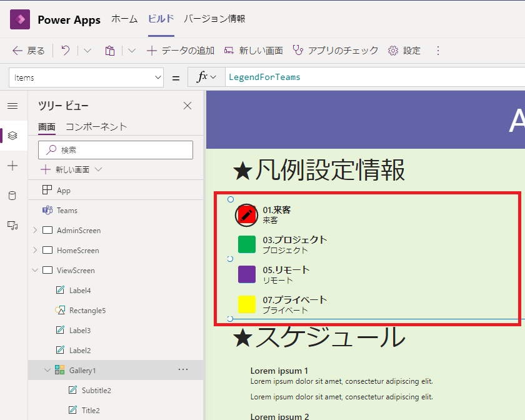Click the hamburger menu icon at top left

tap(13, 106)
